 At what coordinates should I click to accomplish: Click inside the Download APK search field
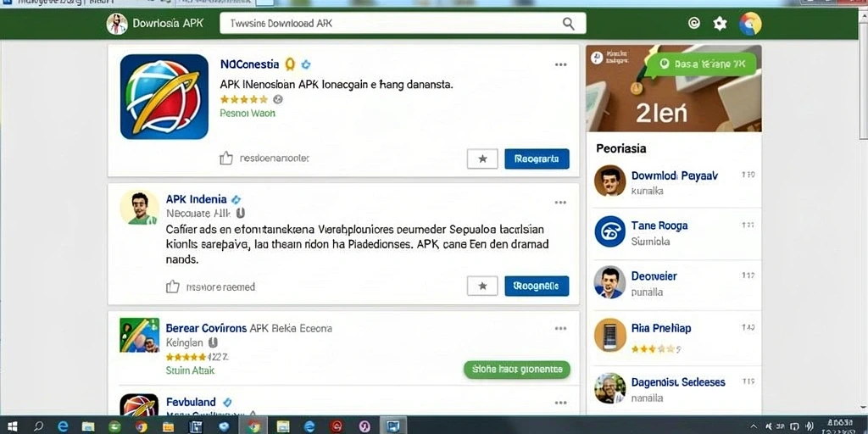[403, 23]
